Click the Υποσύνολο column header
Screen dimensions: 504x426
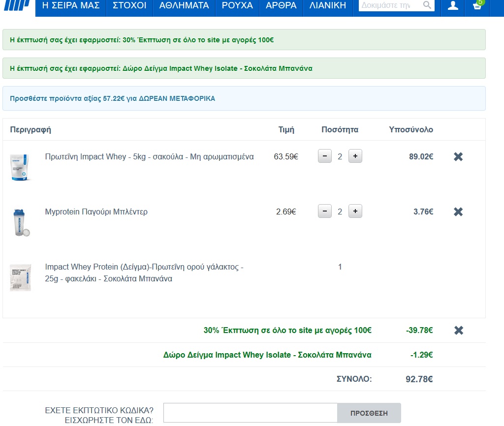[411, 129]
